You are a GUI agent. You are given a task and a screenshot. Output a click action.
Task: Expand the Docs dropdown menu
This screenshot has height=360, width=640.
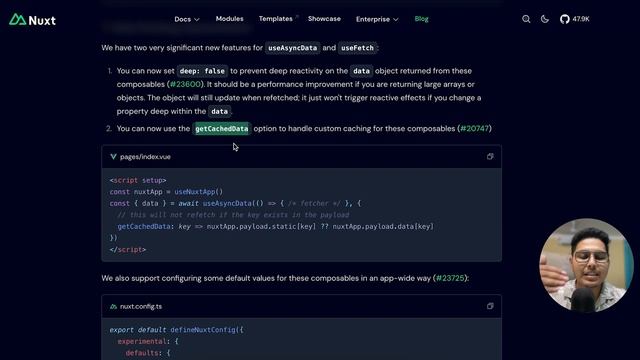(x=187, y=19)
